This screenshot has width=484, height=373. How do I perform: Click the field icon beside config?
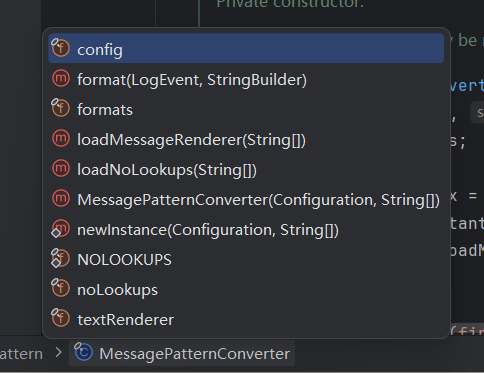coord(60,48)
